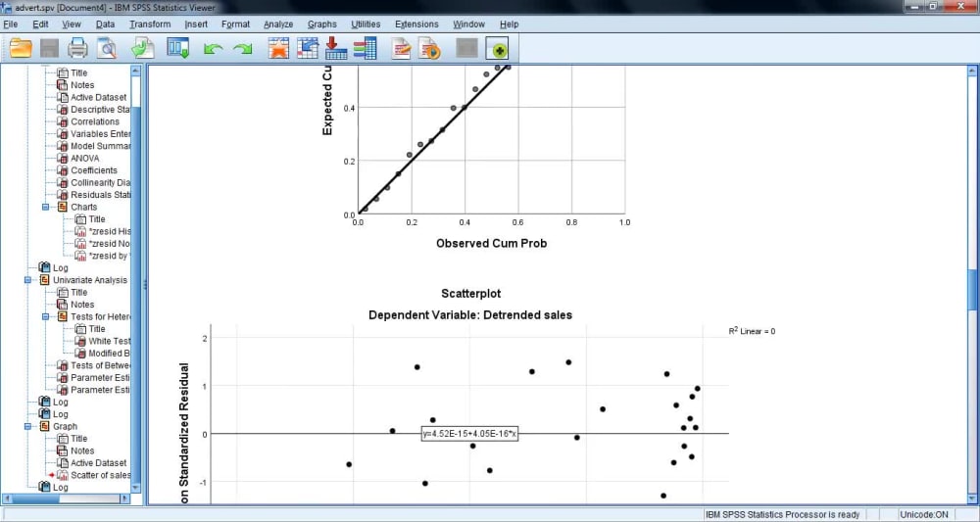
Task: Open the Transform menu
Action: [150, 24]
